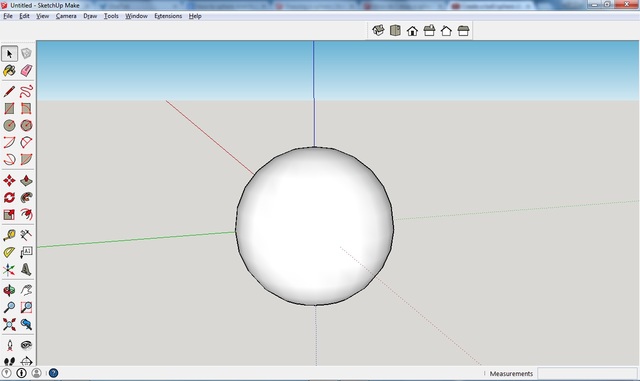The image size is (640, 381).
Task: Choose the Axes tool
Action: [x=9, y=270]
